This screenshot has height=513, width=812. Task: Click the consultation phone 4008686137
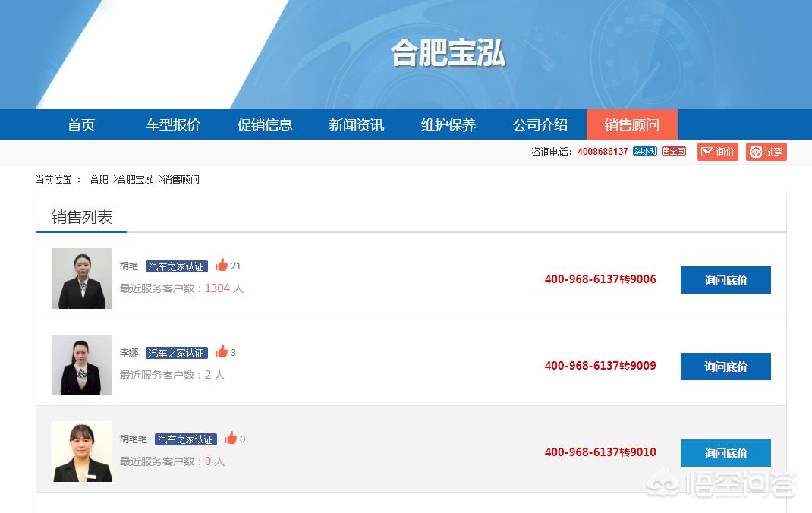[603, 152]
